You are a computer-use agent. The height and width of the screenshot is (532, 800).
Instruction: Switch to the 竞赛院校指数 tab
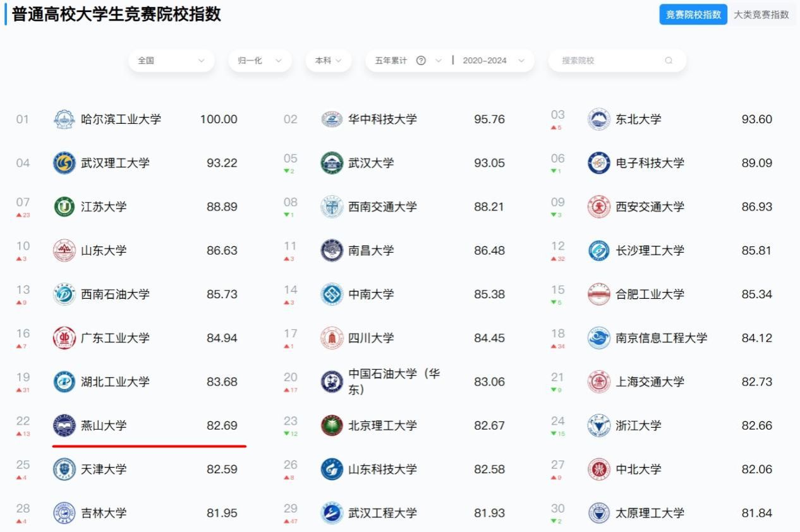693,15
